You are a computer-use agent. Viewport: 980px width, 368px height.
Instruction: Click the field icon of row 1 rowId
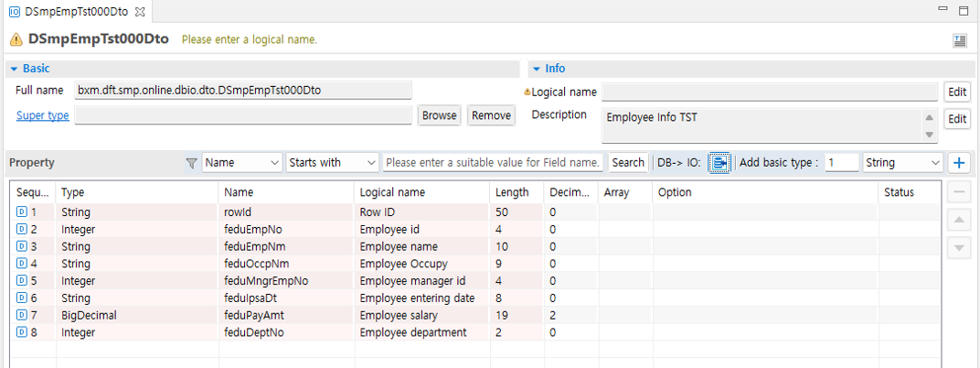pyautogui.click(x=22, y=212)
